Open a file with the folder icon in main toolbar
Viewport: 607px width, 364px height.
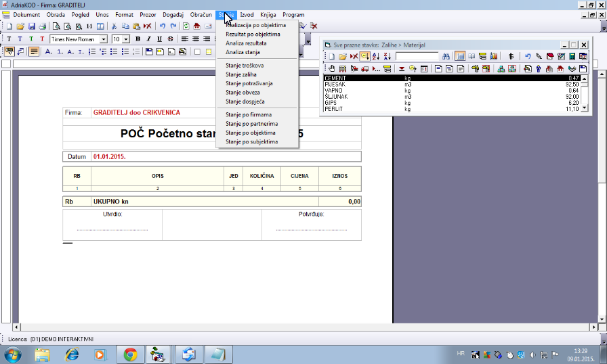(x=20, y=26)
